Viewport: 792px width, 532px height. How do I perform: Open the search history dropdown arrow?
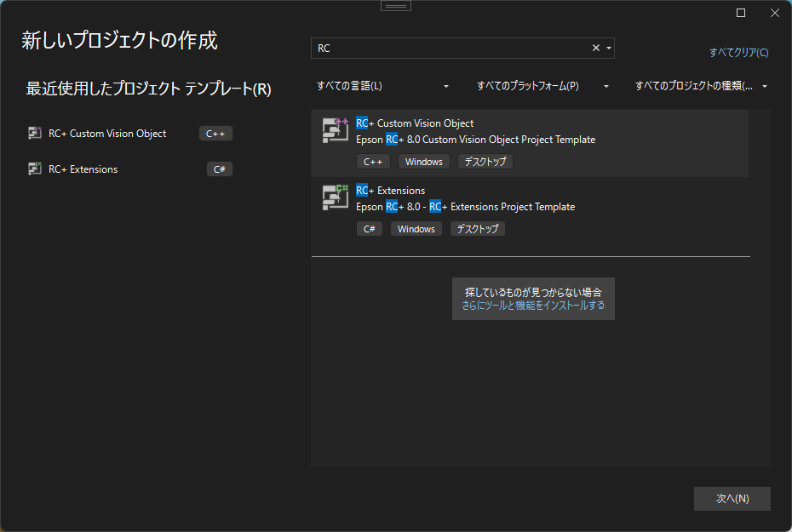(609, 49)
